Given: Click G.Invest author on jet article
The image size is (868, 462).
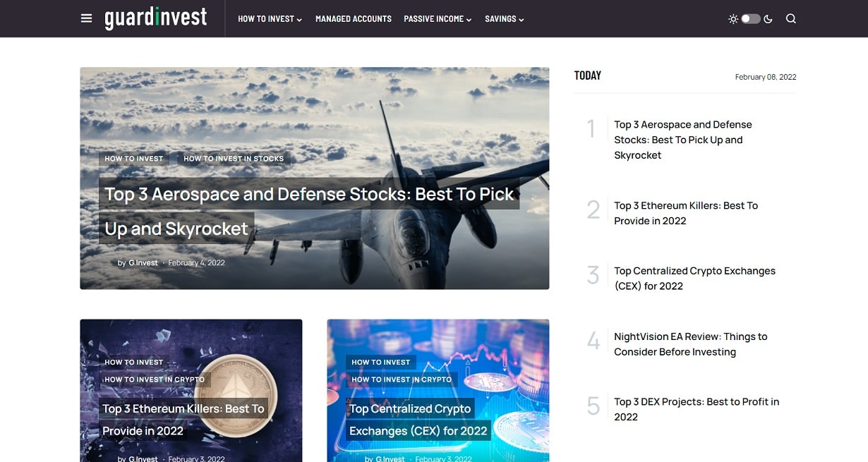Looking at the screenshot, I should [143, 263].
